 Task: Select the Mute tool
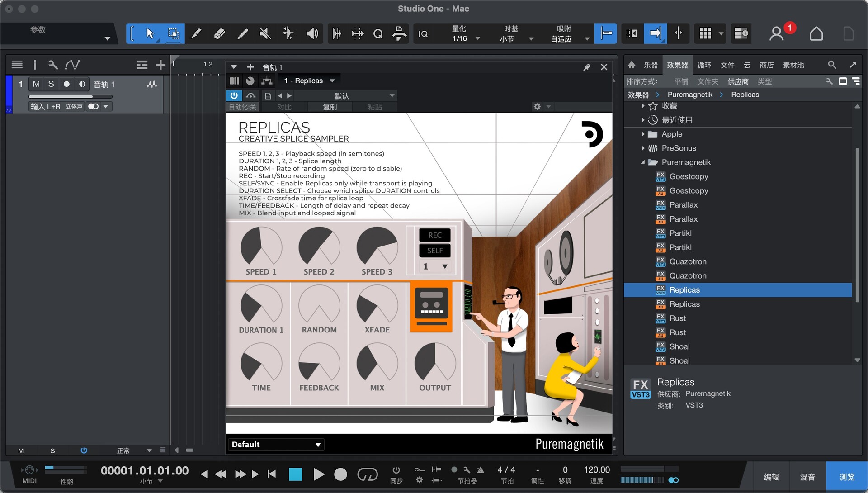pos(265,33)
